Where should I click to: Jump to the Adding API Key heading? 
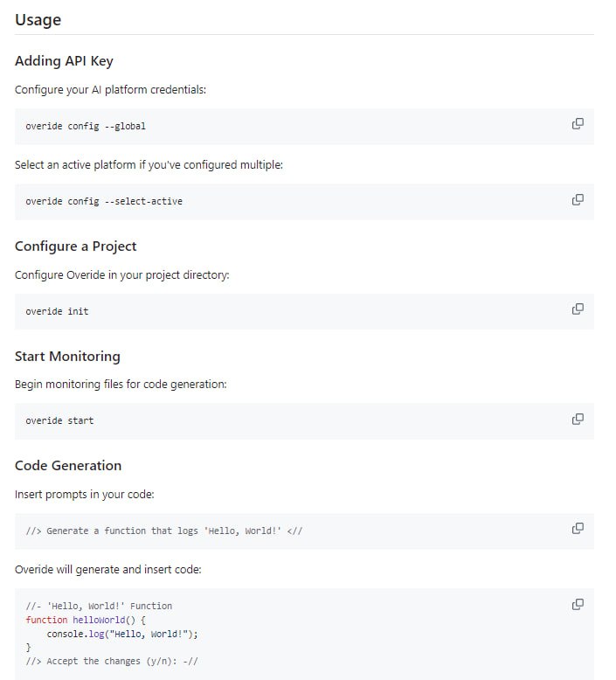point(64,61)
